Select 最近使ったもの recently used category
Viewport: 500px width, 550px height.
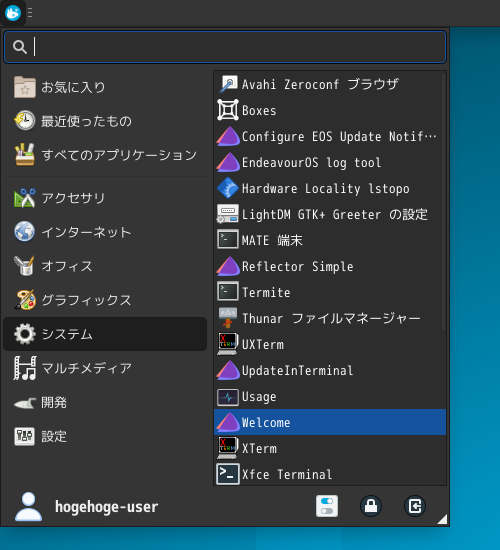click(x=105, y=121)
